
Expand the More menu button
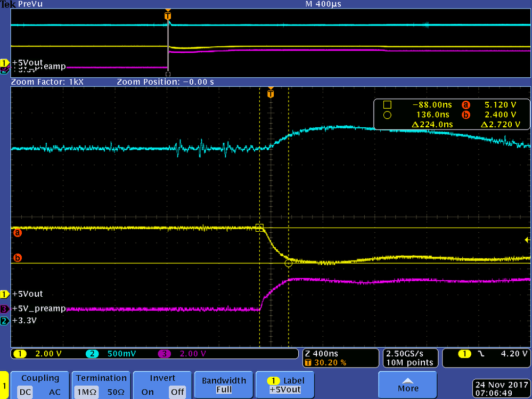(407, 385)
